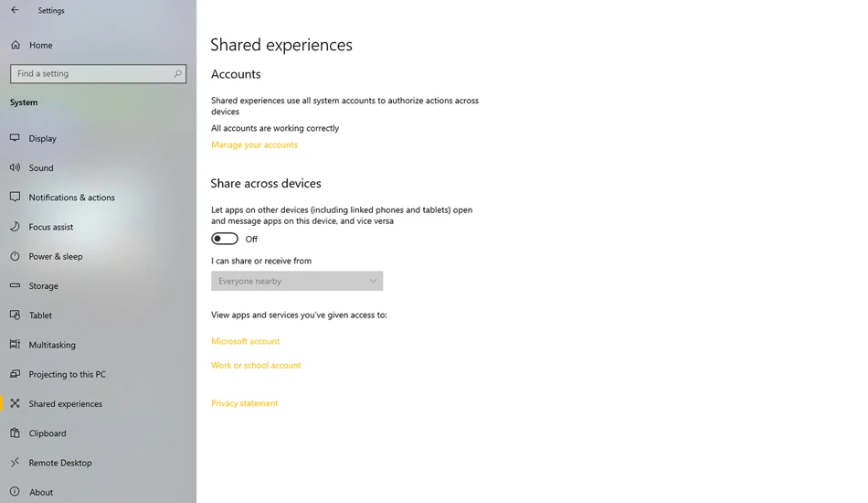Select Focus assist label

(x=51, y=227)
